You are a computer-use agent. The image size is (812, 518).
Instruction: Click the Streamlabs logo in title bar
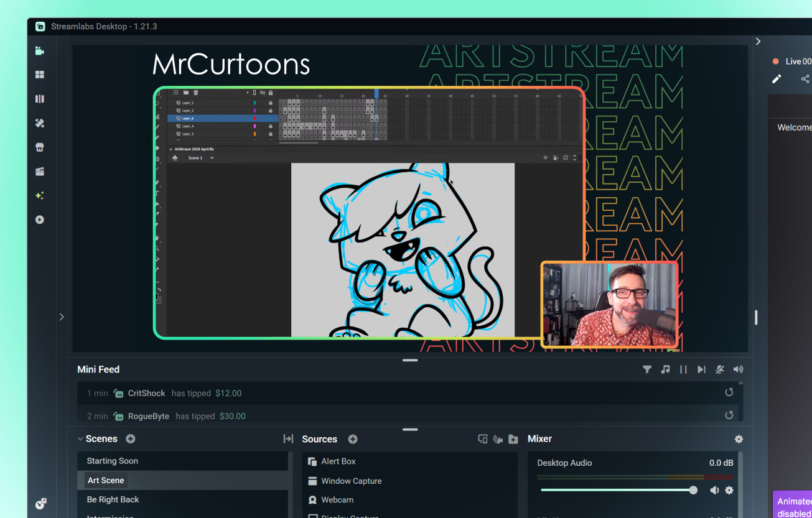(x=40, y=27)
